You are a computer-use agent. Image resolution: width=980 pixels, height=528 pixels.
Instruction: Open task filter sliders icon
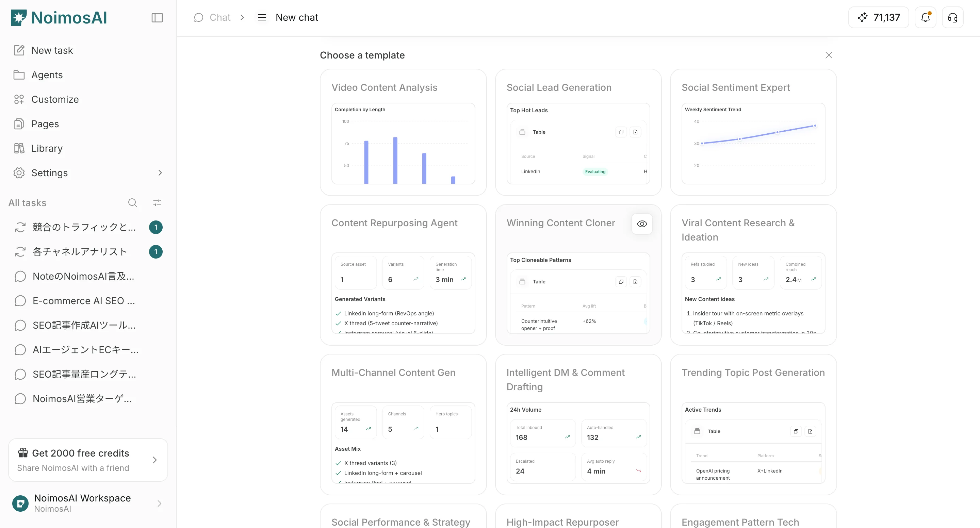(x=157, y=203)
